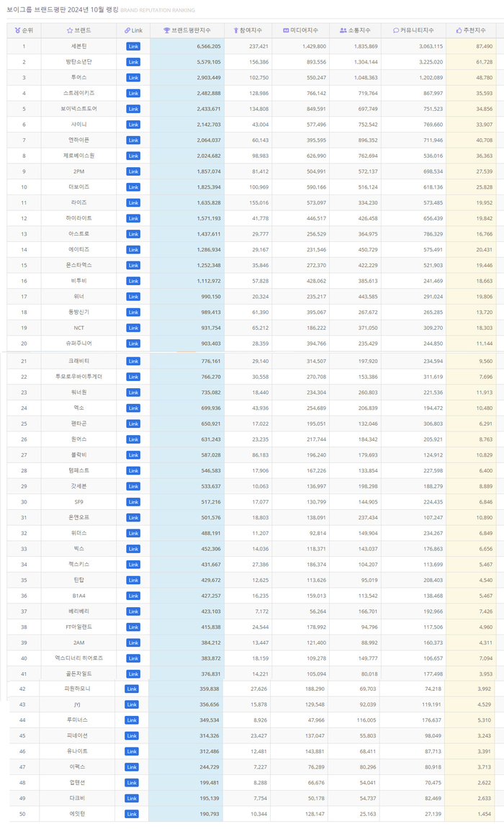Click the Link button for NCT
This screenshot has height=829, width=504.
133,328
